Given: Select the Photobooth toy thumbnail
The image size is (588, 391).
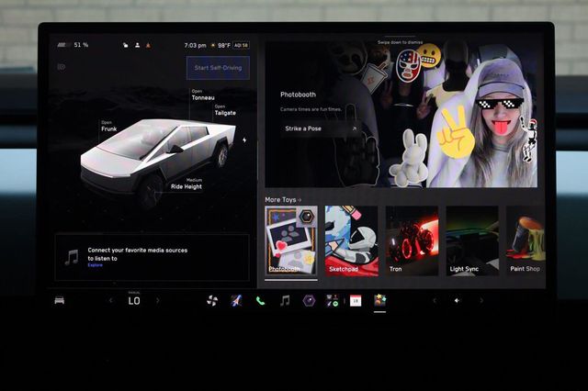Looking at the screenshot, I should pos(291,240).
